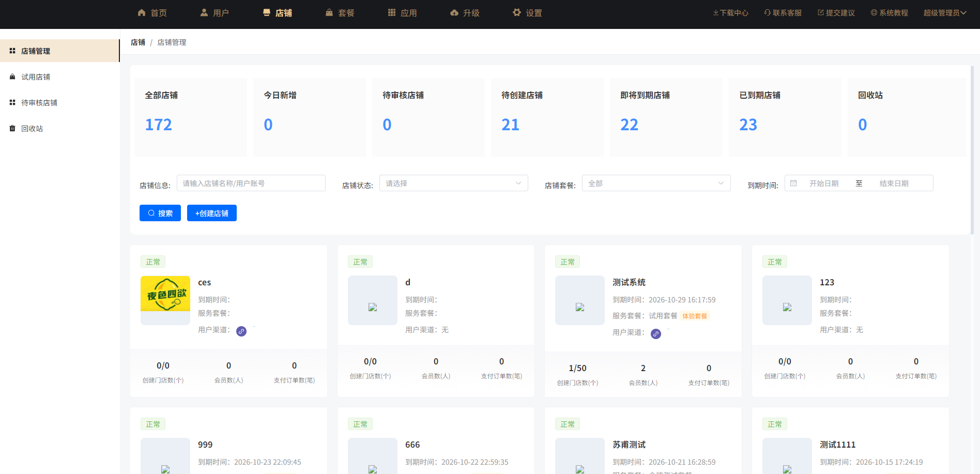Click the Douyin channel icon on ces card
The image size is (980, 474).
[241, 331]
